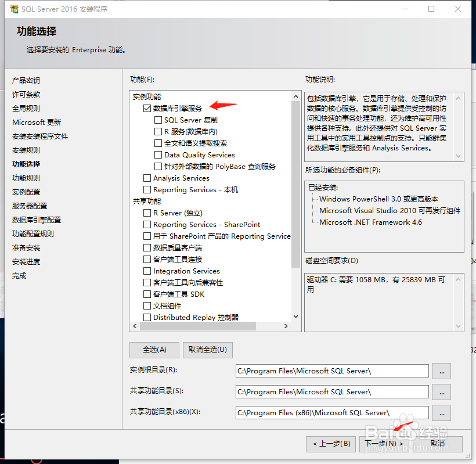Click the 取消全选(U) button
The width and height of the screenshot is (476, 464).
click(208, 350)
